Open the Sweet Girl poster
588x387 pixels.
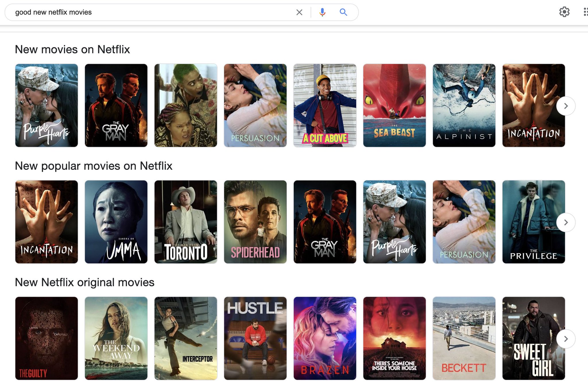534,338
